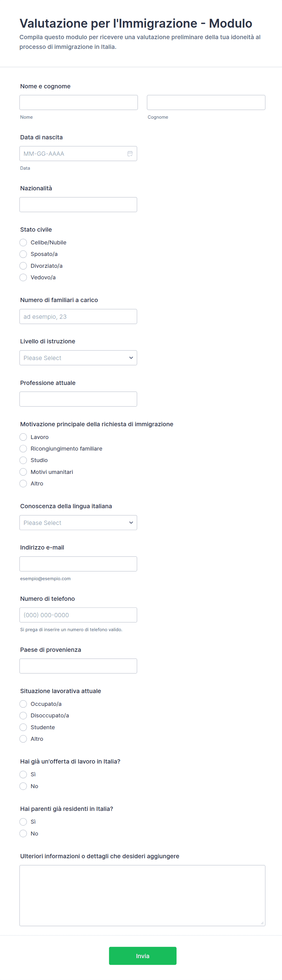Open the Conoscenza della lingua italiana dropdown
Viewport: 282px width, 980px height.
coord(78,523)
